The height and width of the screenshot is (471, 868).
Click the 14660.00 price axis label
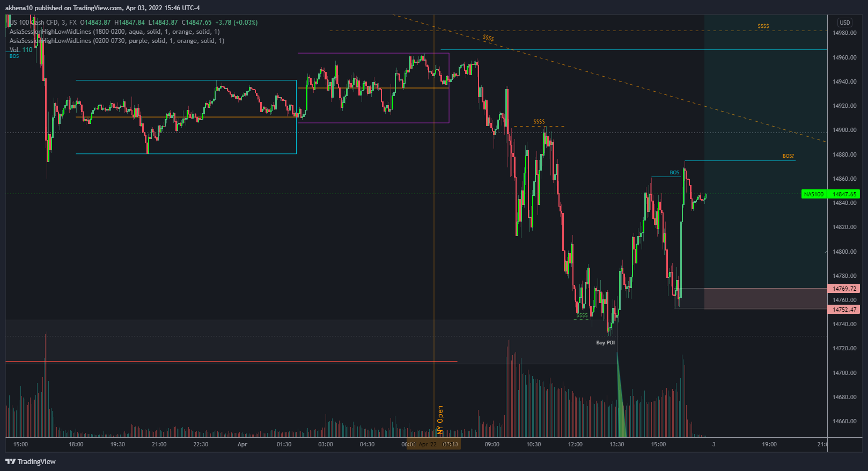[844, 421]
